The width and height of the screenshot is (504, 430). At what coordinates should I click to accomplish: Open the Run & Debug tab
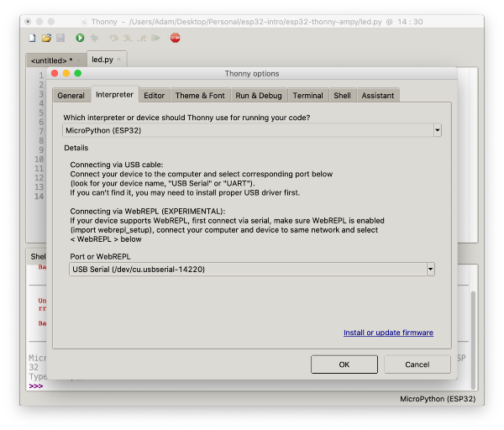tap(259, 96)
